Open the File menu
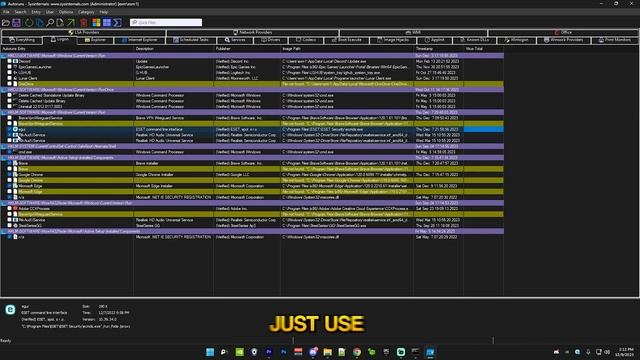640x360 pixels. click(x=6, y=12)
